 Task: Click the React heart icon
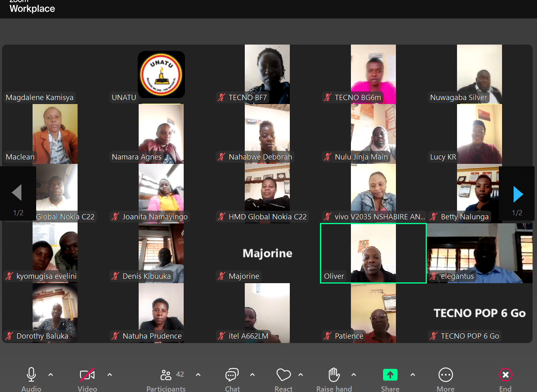(283, 375)
